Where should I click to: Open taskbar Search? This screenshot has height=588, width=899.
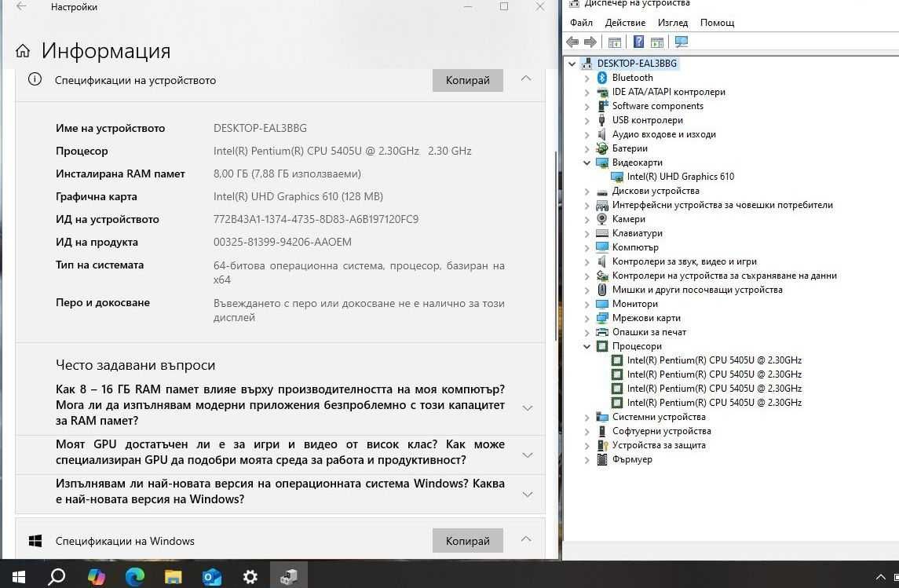(57, 576)
